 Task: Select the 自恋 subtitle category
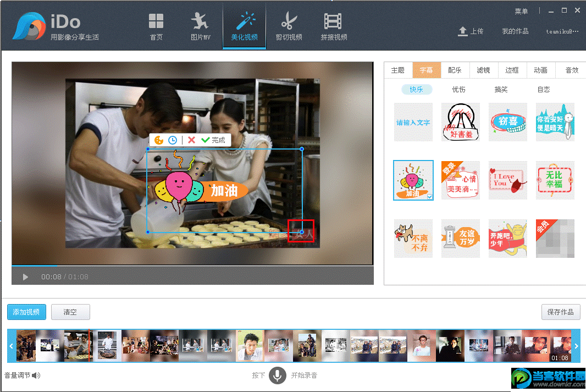tap(544, 89)
